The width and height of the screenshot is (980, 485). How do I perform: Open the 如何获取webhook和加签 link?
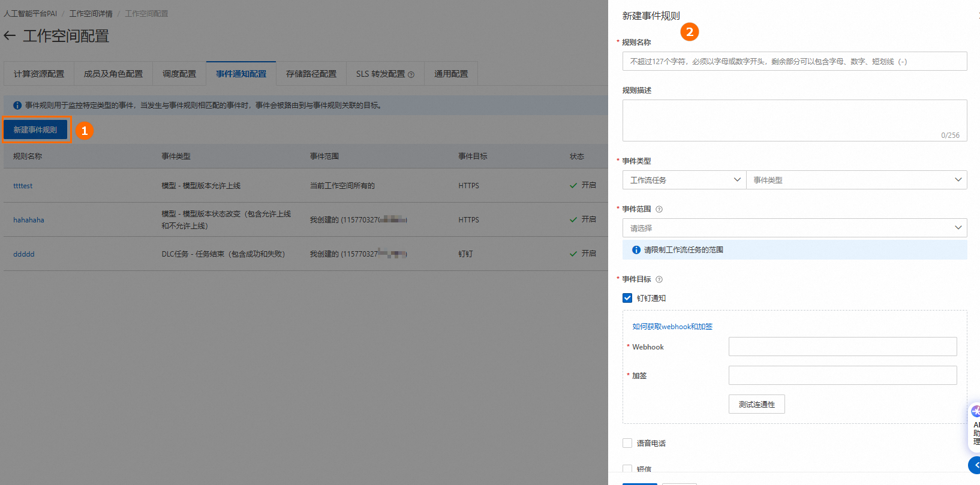click(x=672, y=327)
